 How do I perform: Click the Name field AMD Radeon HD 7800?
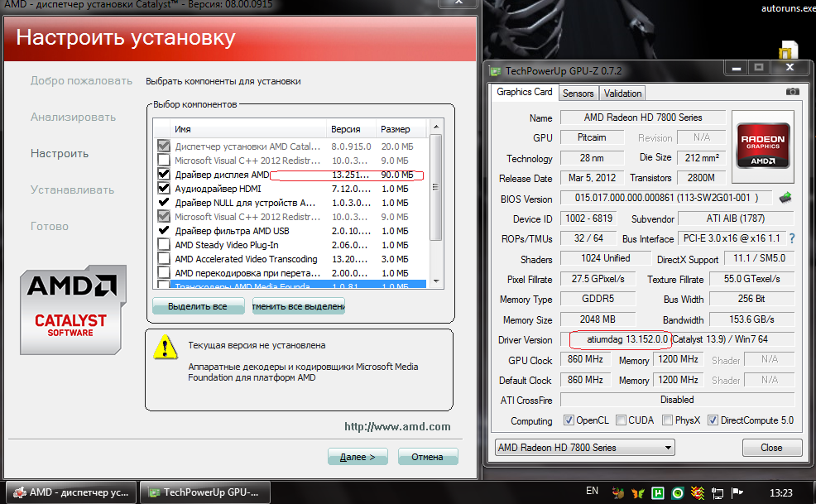(643, 118)
